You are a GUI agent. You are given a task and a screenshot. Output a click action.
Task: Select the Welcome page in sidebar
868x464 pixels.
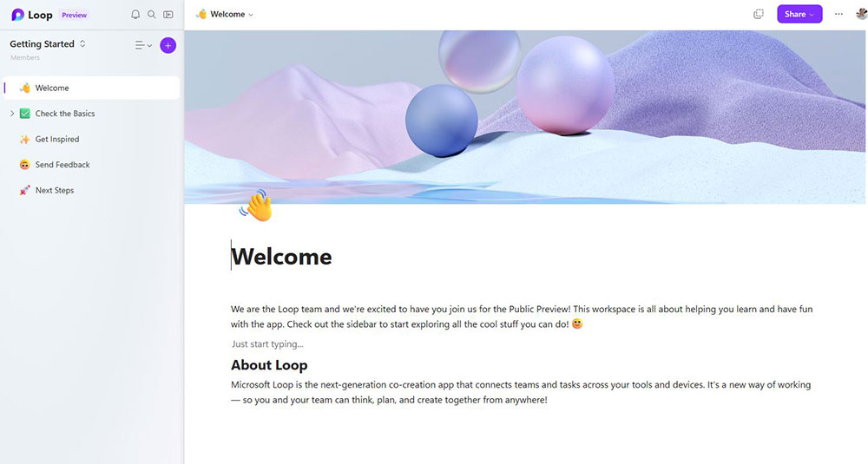coord(91,88)
